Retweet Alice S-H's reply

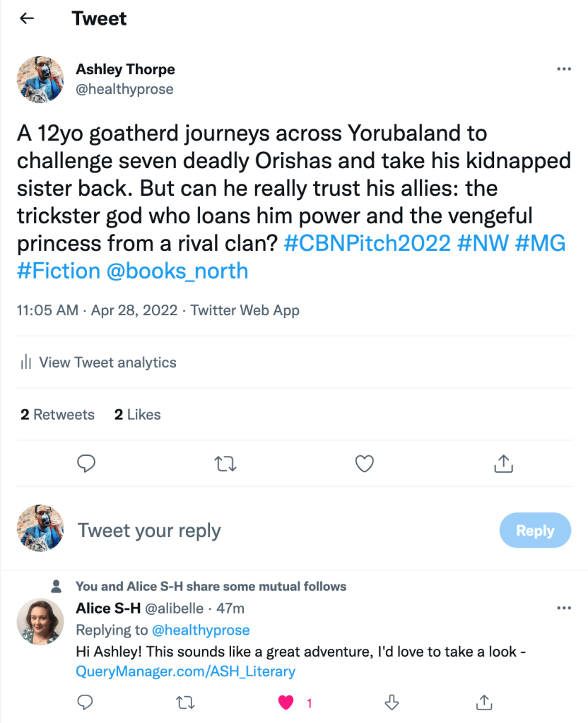[x=186, y=703]
